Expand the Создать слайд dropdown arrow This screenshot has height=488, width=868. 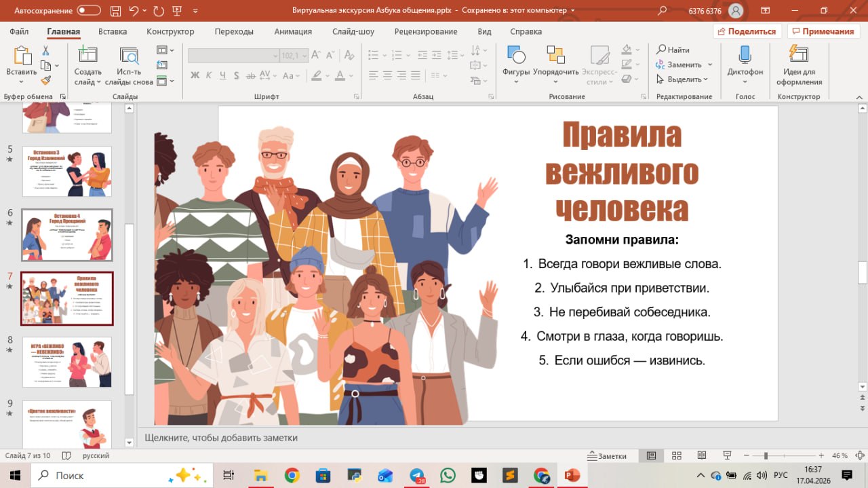click(98, 82)
